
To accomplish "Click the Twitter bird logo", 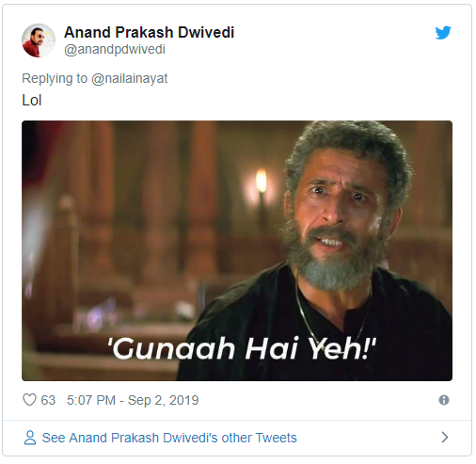I will pos(443,33).
